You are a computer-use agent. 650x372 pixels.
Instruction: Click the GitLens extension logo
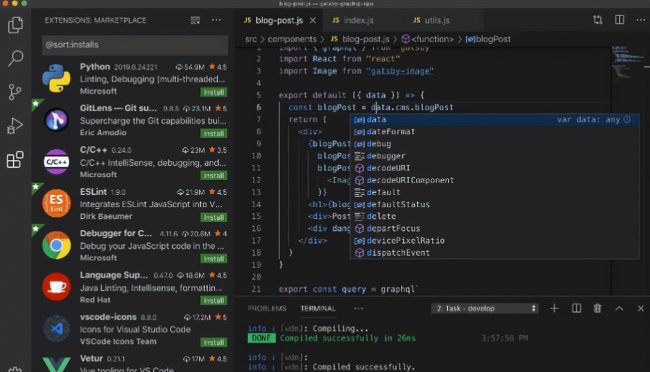coord(56,120)
